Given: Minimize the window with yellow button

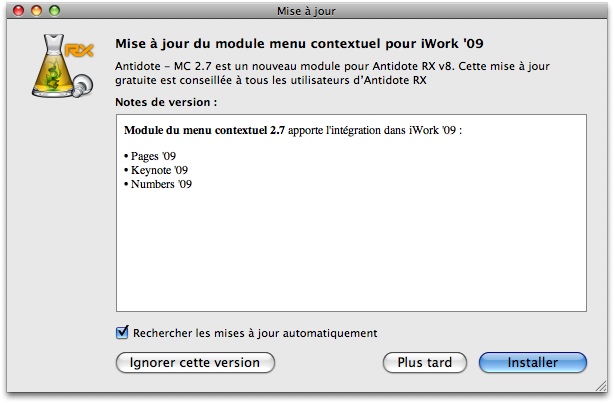Looking at the screenshot, I should click(x=36, y=11).
